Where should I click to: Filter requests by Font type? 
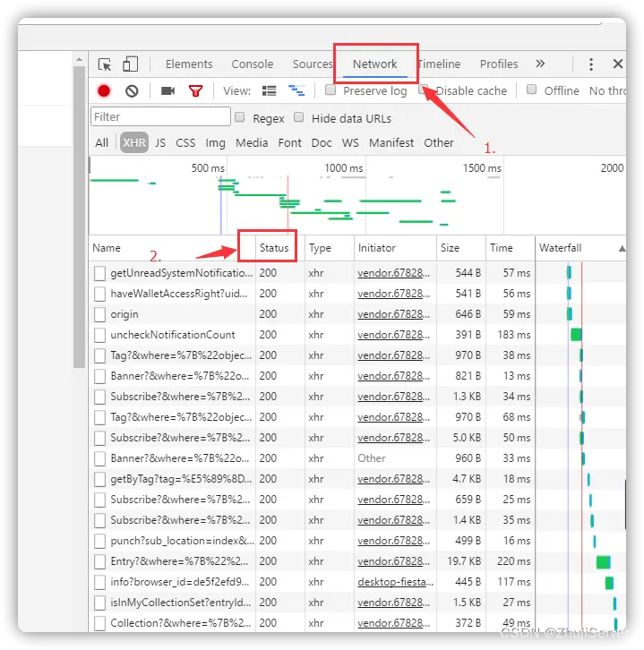point(289,143)
